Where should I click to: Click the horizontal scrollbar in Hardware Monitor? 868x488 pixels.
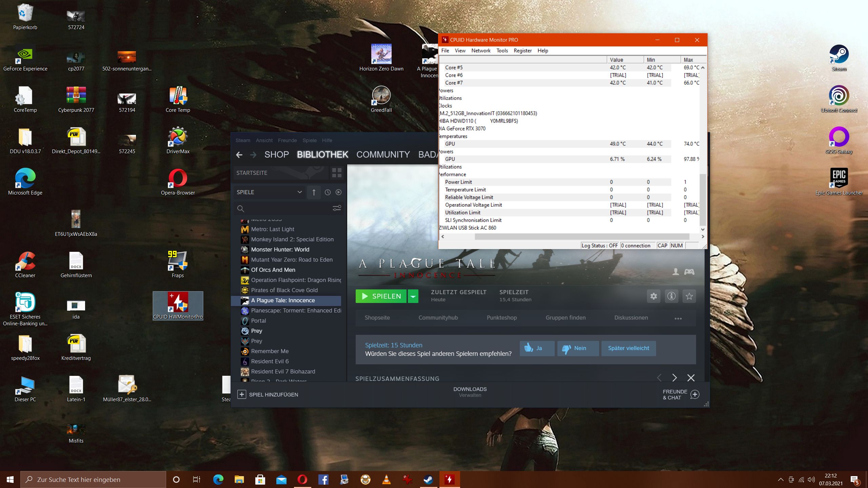[x=581, y=237]
